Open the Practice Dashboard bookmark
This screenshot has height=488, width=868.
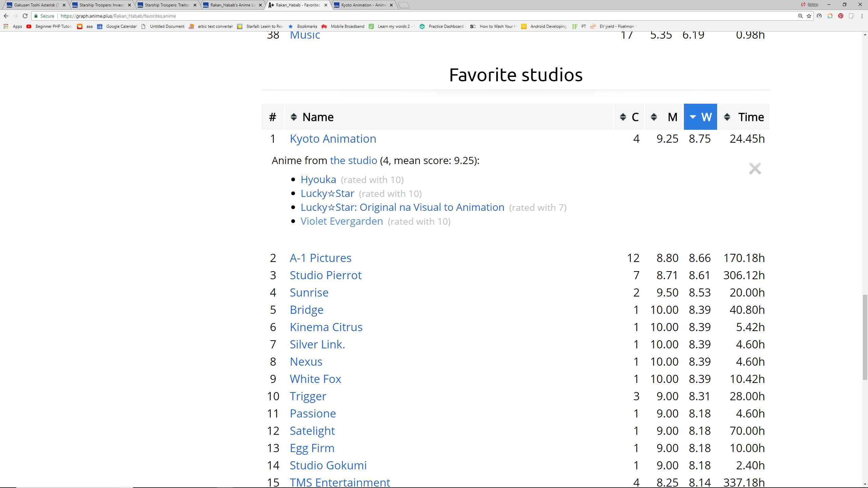tap(441, 26)
